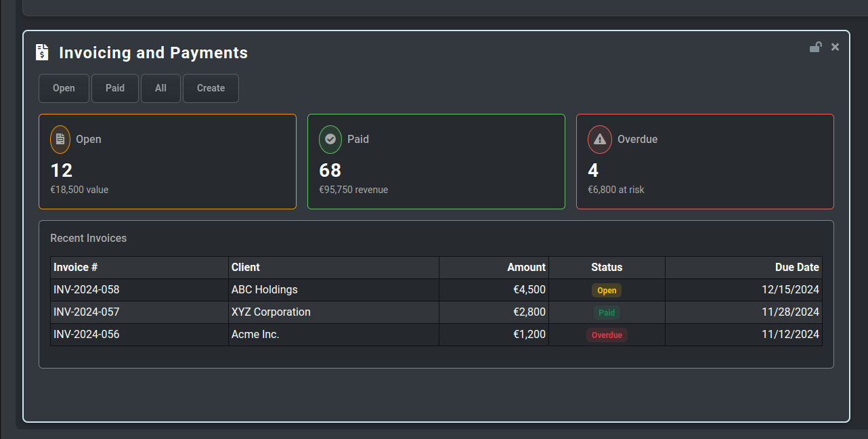
Task: Click the green Paid checkmark icon
Action: pyautogui.click(x=330, y=140)
